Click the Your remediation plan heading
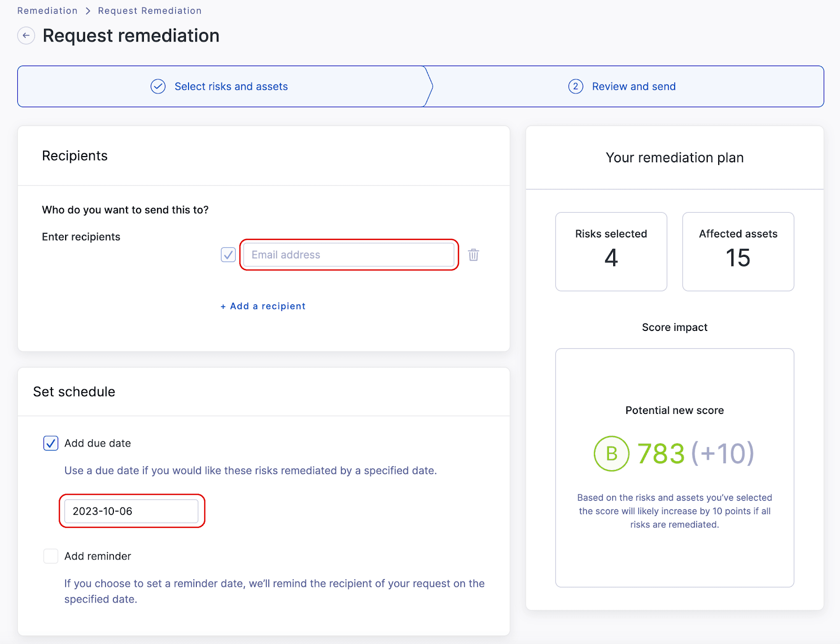The width and height of the screenshot is (840, 644). point(675,158)
